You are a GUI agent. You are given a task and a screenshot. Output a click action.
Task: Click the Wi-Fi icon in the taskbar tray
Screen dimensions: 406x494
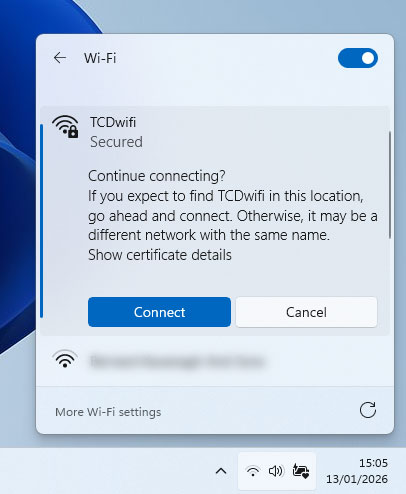pos(253,471)
